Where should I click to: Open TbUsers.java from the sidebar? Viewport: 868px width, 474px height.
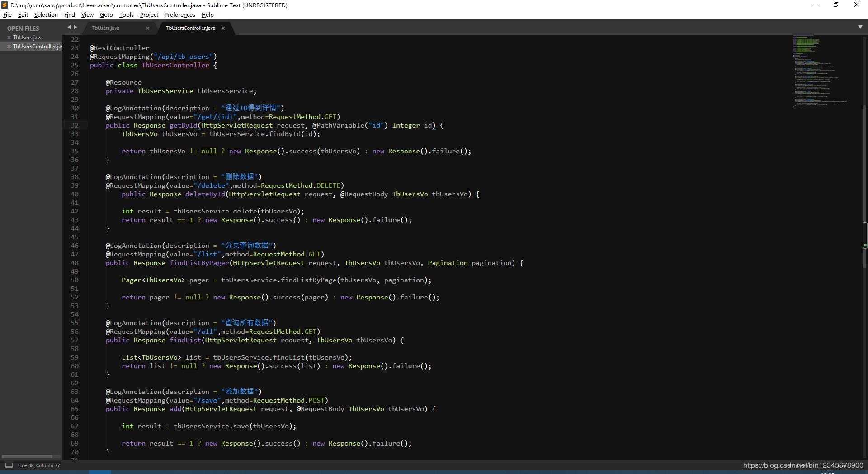(28, 38)
